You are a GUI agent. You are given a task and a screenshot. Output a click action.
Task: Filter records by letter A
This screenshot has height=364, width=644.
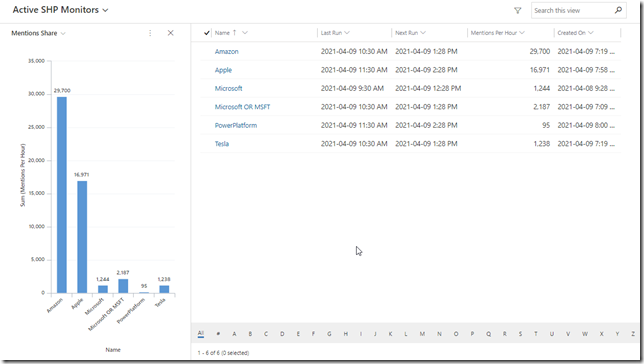click(x=234, y=334)
